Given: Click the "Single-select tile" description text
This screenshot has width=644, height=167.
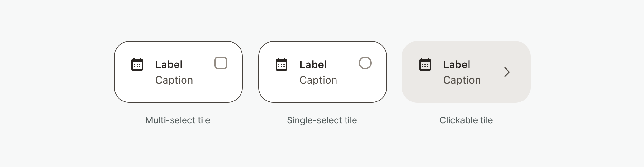Looking at the screenshot, I should click(x=322, y=120).
